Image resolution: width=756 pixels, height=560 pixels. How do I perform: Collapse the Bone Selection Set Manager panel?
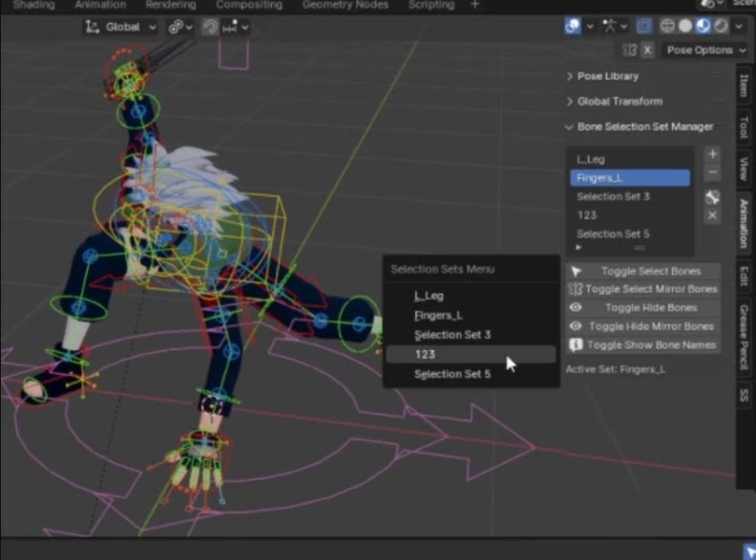click(x=645, y=127)
